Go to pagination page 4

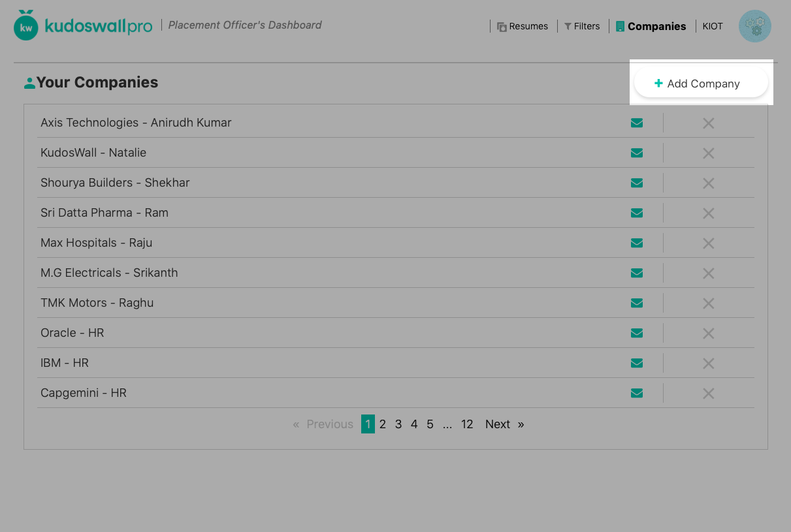tap(414, 424)
